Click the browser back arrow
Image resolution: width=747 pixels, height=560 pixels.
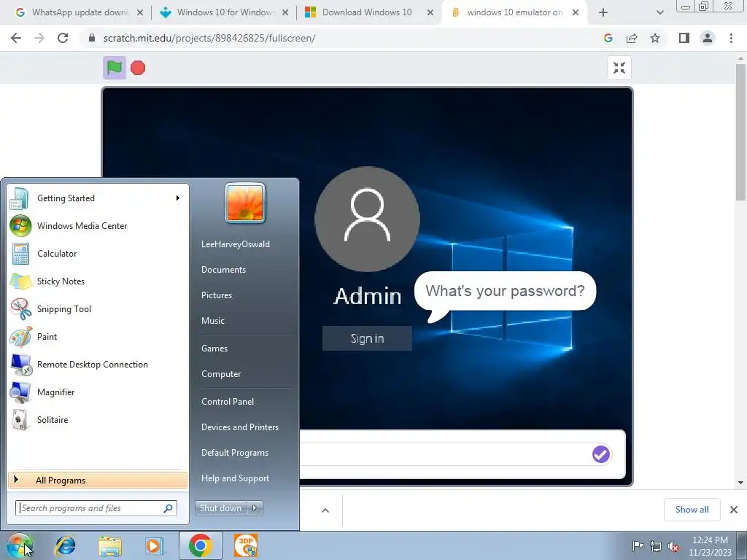tap(16, 38)
